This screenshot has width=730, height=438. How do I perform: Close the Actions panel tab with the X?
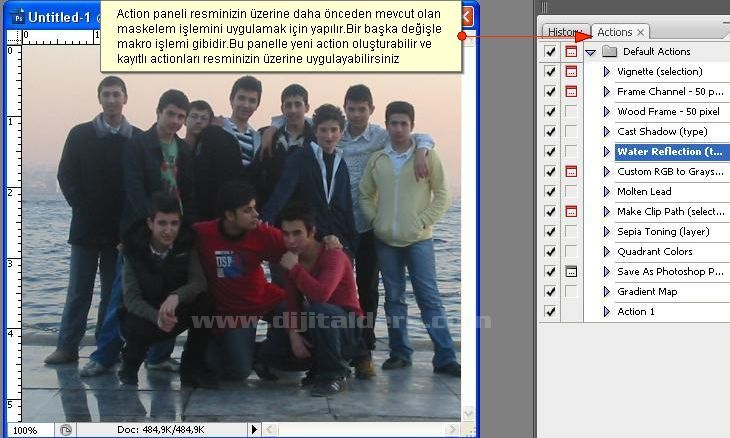point(641,33)
